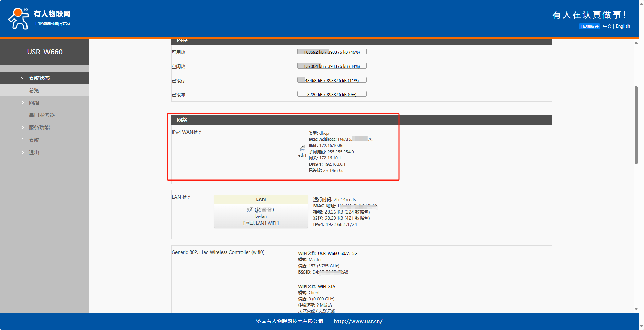
Task: Expand the 服务功能 sidebar menu
Action: coord(39,128)
